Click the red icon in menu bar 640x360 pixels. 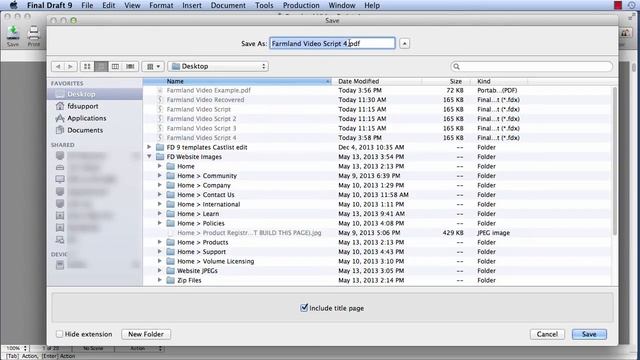click(x=618, y=5)
